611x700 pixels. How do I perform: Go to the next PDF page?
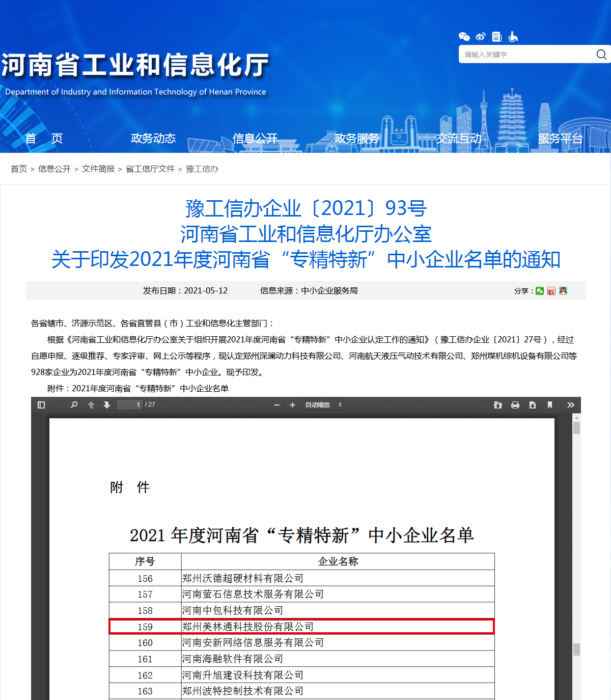107,405
